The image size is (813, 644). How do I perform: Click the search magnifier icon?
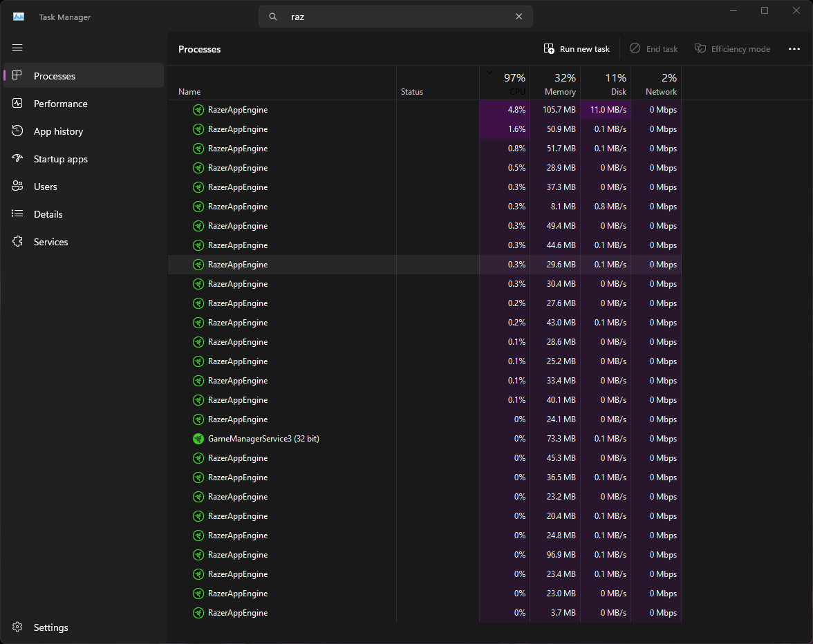(x=272, y=17)
